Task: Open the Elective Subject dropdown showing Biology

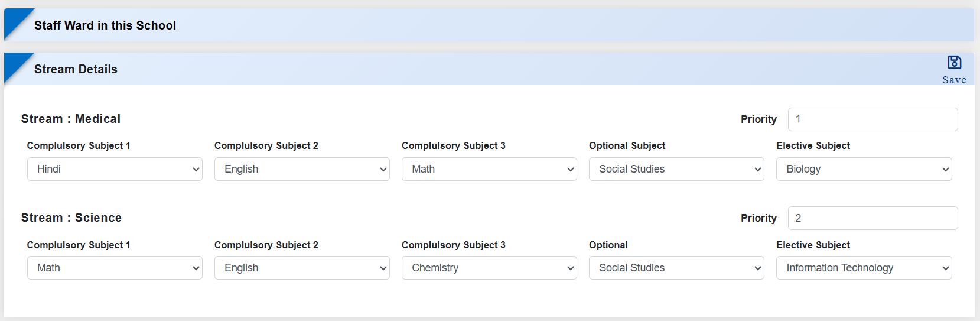Action: [x=863, y=169]
